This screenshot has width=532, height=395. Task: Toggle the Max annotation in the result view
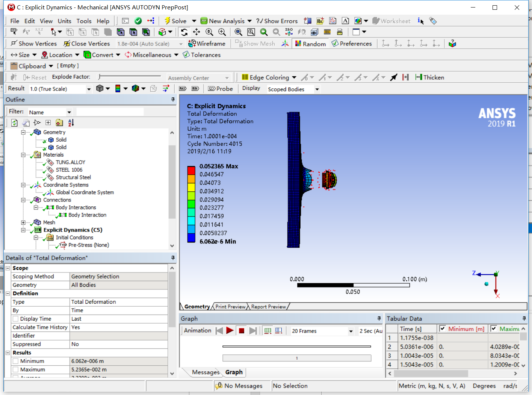(183, 89)
